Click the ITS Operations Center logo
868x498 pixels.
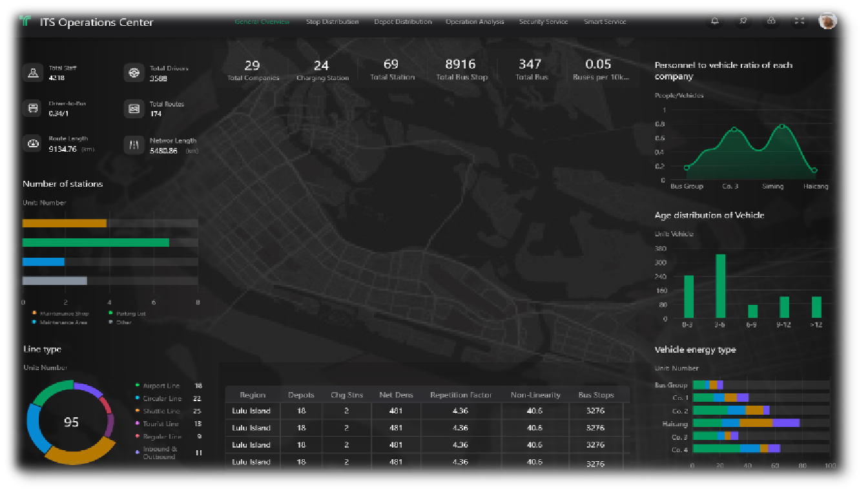point(25,21)
